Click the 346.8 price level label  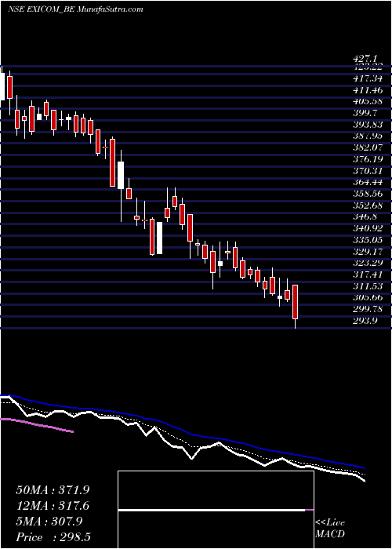(365, 216)
